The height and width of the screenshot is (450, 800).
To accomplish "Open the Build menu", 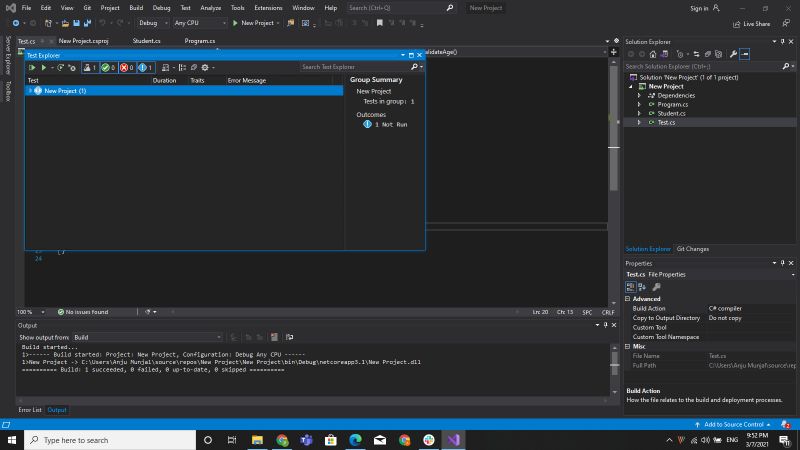I will (136, 8).
